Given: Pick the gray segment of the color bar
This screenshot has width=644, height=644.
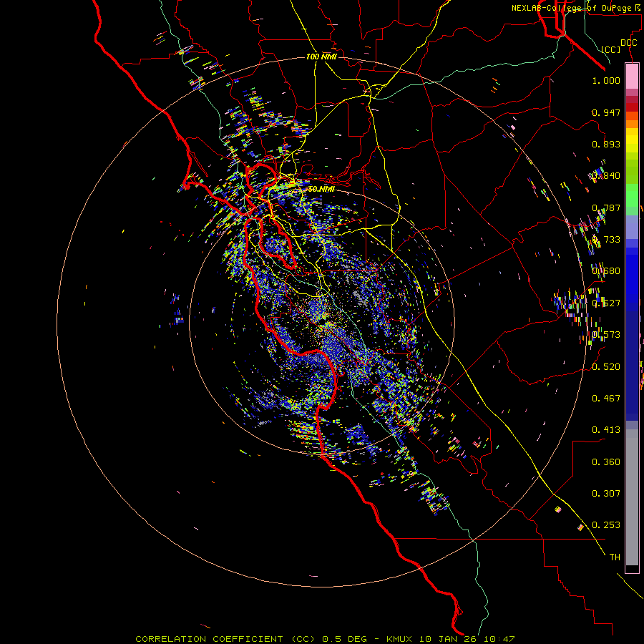Looking at the screenshot, I should pyautogui.click(x=632, y=497).
